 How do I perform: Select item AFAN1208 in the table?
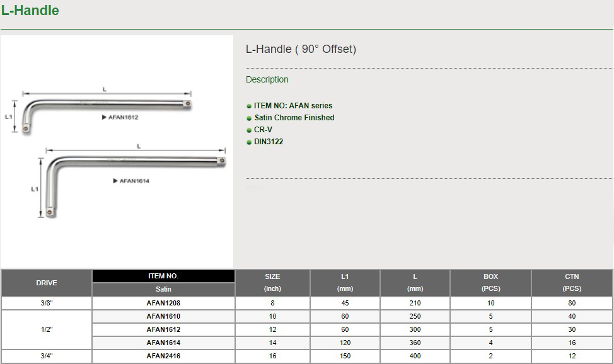163,303
